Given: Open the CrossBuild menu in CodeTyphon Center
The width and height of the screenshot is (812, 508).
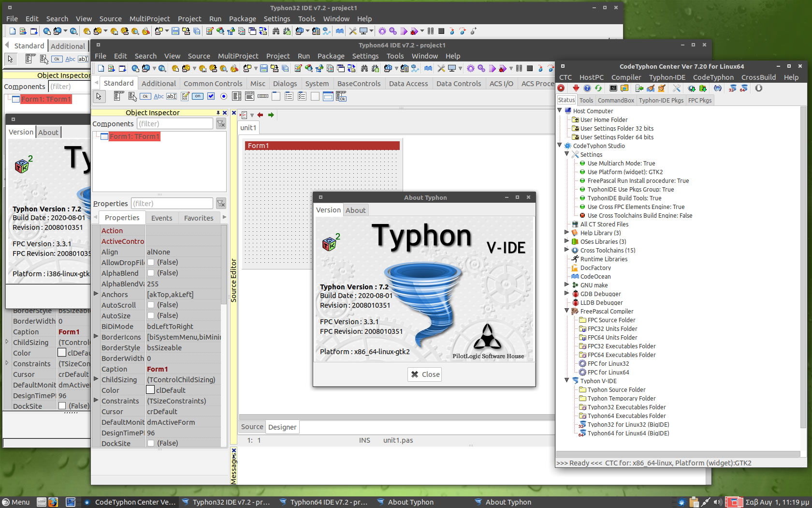Looking at the screenshot, I should pyautogui.click(x=758, y=77).
